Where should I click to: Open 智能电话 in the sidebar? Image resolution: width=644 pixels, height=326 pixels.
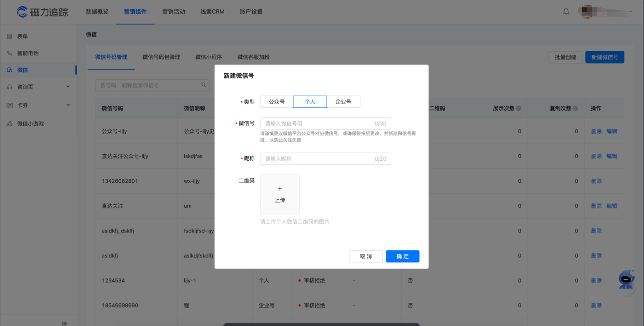pos(28,53)
